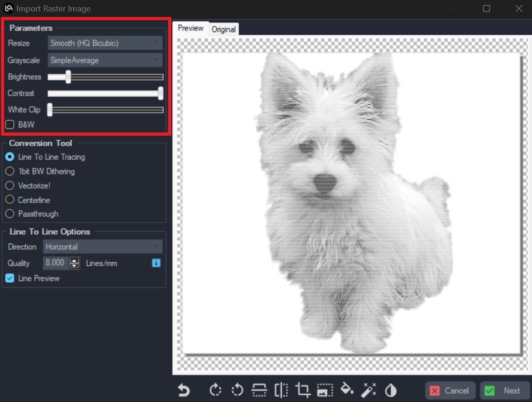Click the revert to original arrow icon
The width and height of the screenshot is (532, 402).
coord(184,391)
